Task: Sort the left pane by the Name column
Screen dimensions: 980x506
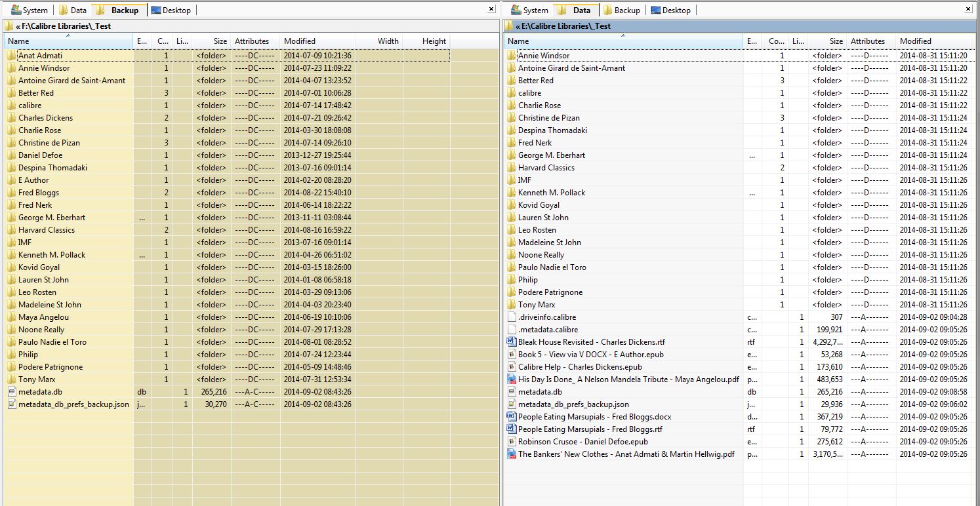Action: tap(68, 41)
